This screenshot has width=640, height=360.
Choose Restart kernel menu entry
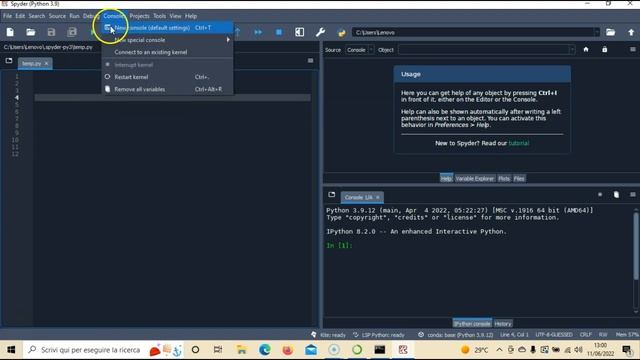click(167, 77)
